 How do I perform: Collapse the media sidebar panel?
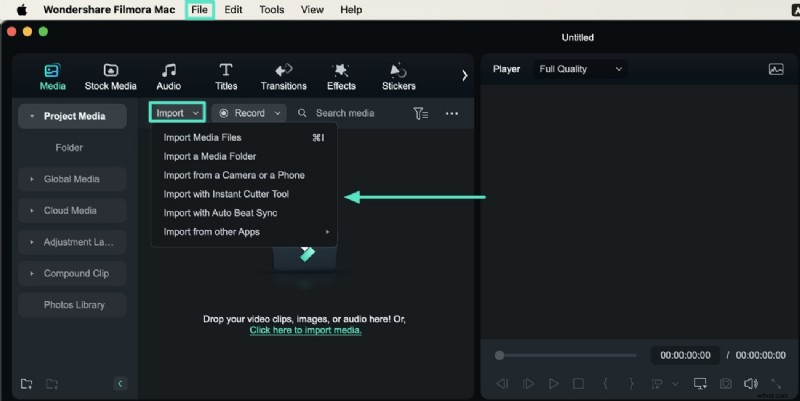tap(120, 383)
